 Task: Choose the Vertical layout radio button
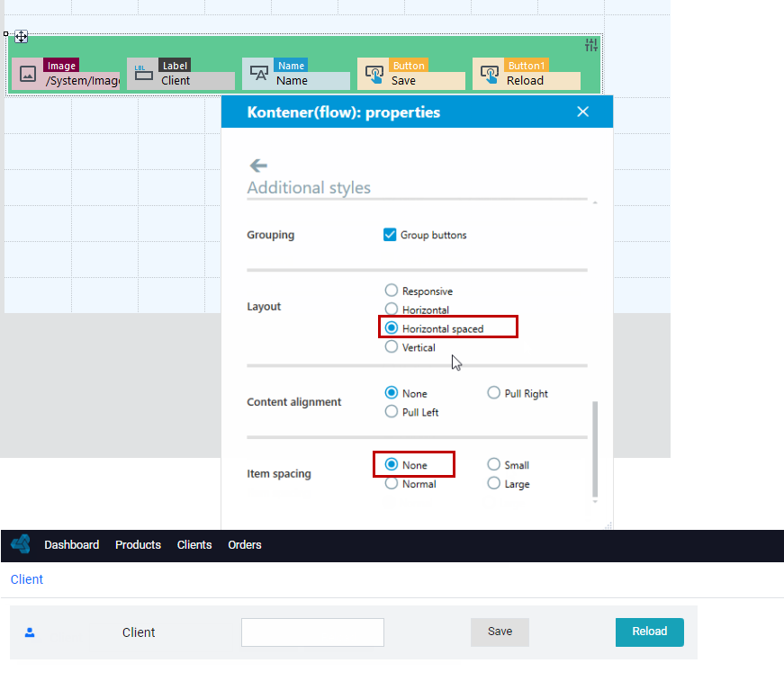pyautogui.click(x=391, y=346)
